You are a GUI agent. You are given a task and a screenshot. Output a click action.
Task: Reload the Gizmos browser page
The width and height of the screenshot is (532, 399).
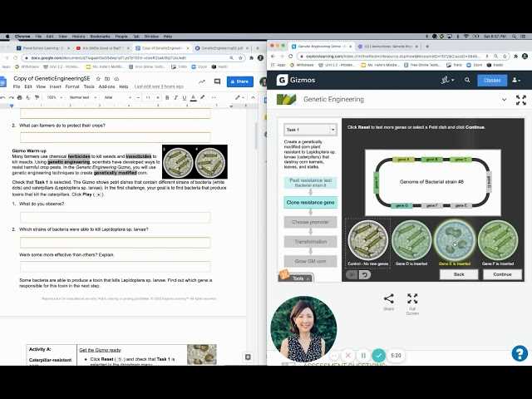[x=291, y=57]
